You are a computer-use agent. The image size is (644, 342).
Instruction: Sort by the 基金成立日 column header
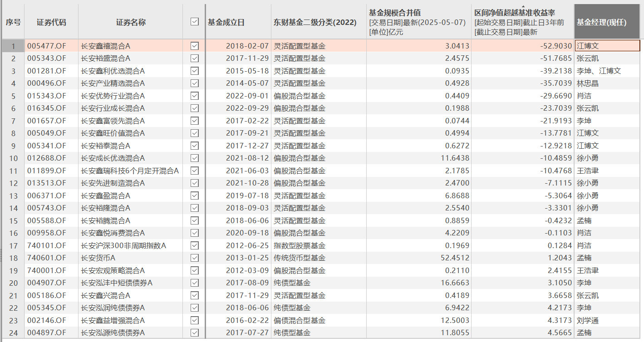pos(238,22)
